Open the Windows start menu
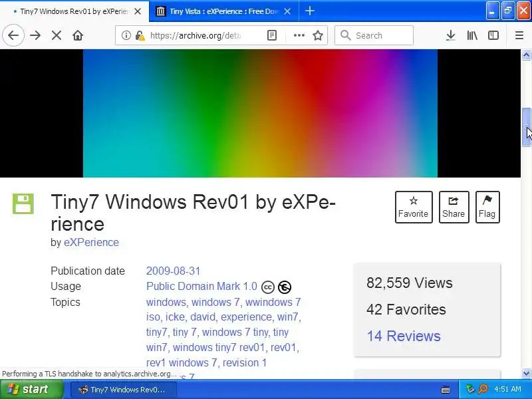532x399 pixels. pos(32,389)
